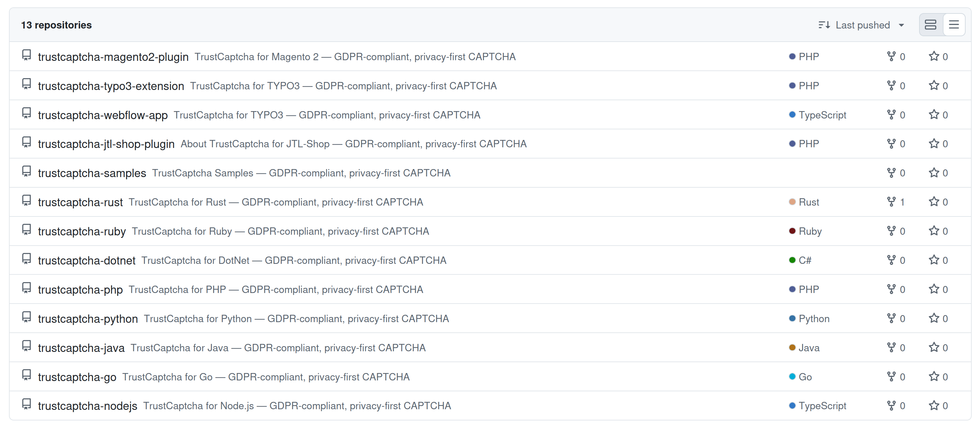Open trustcaptcha-samples repository
The image size is (980, 431).
pyautogui.click(x=92, y=173)
